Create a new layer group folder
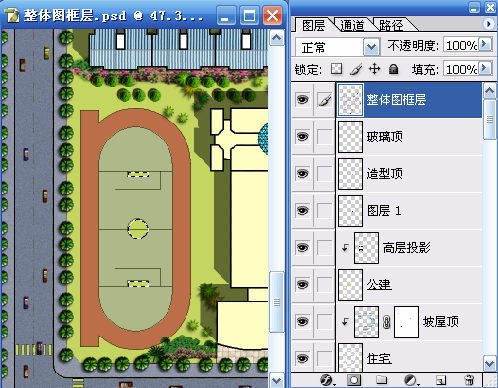 (381, 380)
